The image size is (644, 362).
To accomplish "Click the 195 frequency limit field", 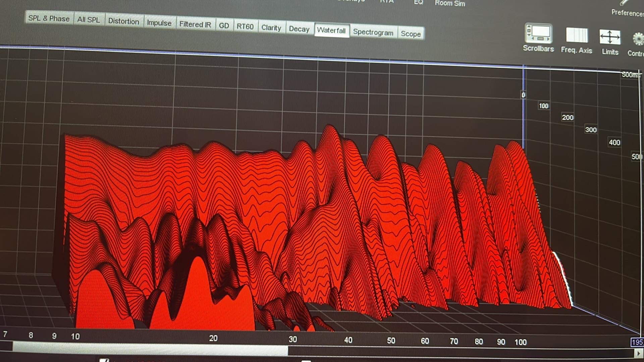I will pos(637,342).
